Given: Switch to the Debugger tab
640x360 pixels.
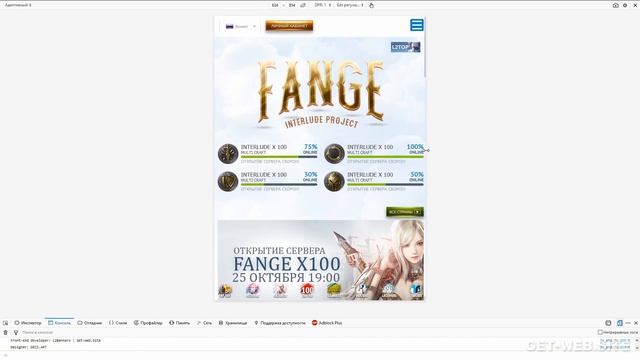Looking at the screenshot, I should tap(90, 323).
